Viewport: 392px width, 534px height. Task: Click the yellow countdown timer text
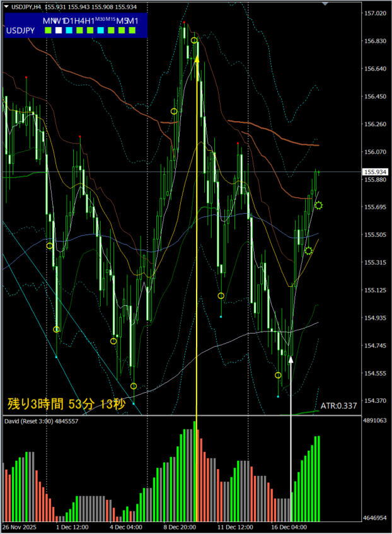(66, 404)
